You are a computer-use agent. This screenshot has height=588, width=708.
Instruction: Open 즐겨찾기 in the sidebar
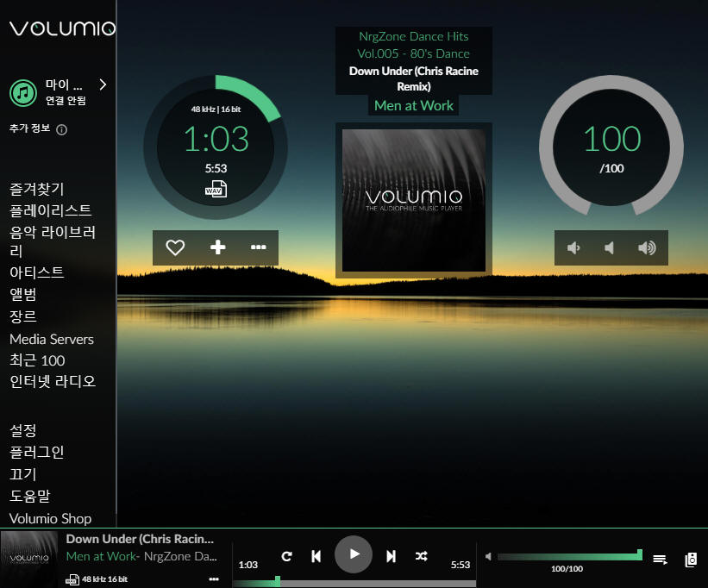click(36, 189)
